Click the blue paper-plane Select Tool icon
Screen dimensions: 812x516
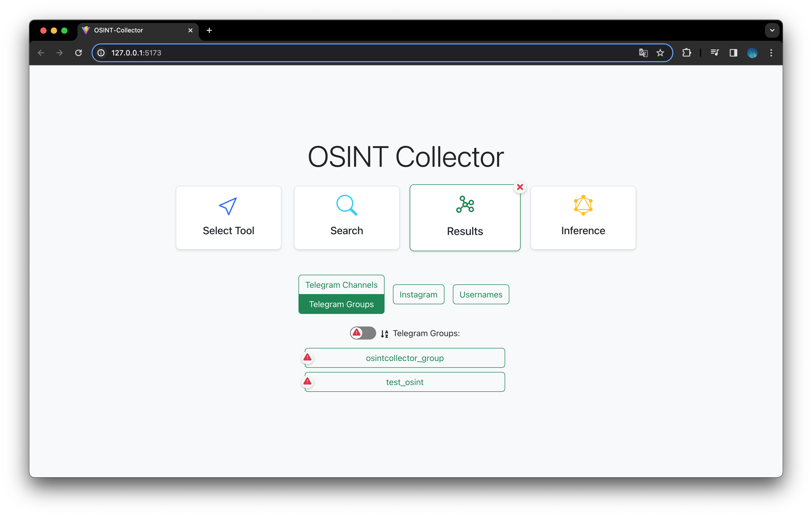[x=228, y=206]
